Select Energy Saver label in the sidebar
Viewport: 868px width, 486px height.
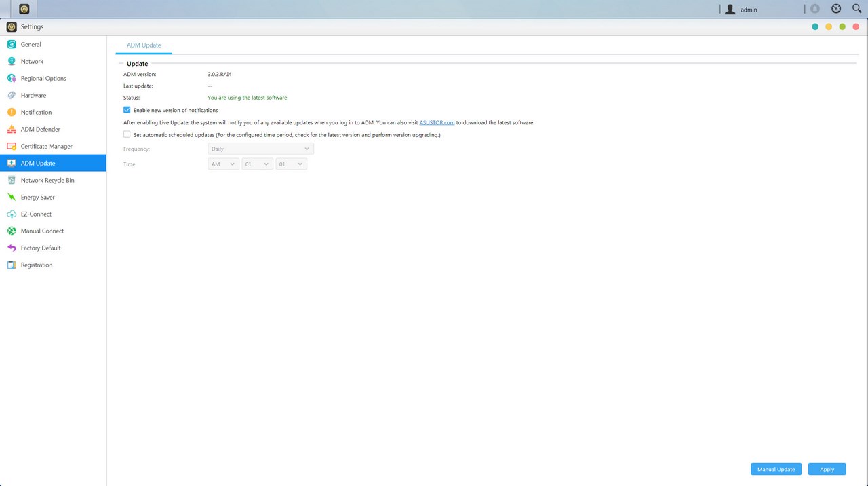click(38, 197)
